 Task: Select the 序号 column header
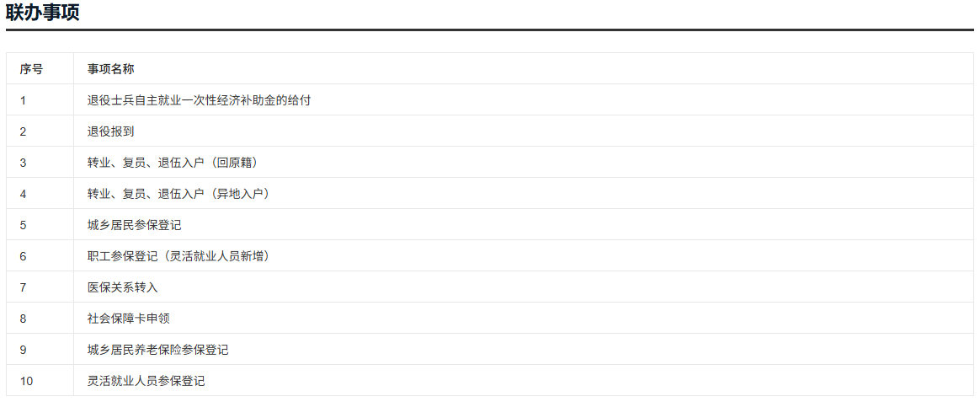pyautogui.click(x=31, y=69)
